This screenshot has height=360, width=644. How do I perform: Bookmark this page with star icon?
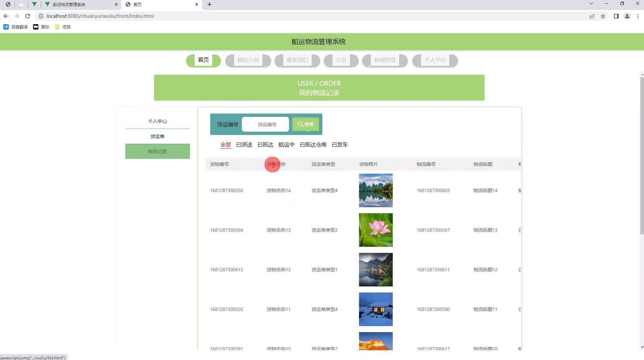coord(603,16)
